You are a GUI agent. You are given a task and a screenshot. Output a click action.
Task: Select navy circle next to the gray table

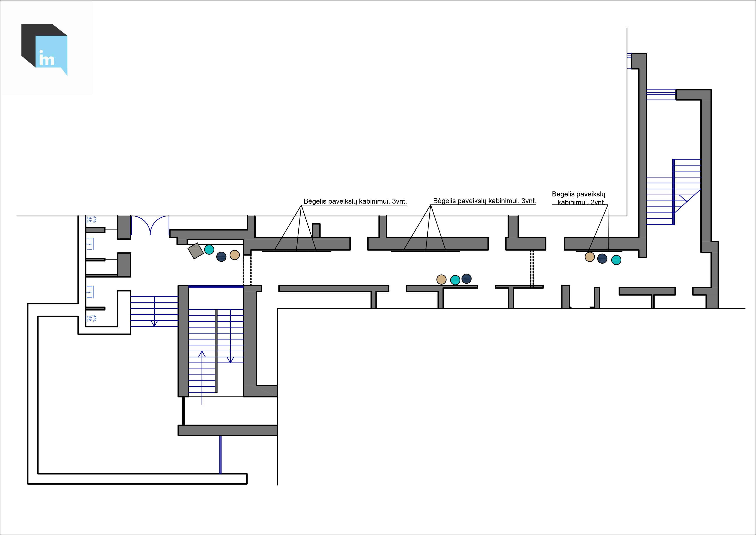[221, 257]
